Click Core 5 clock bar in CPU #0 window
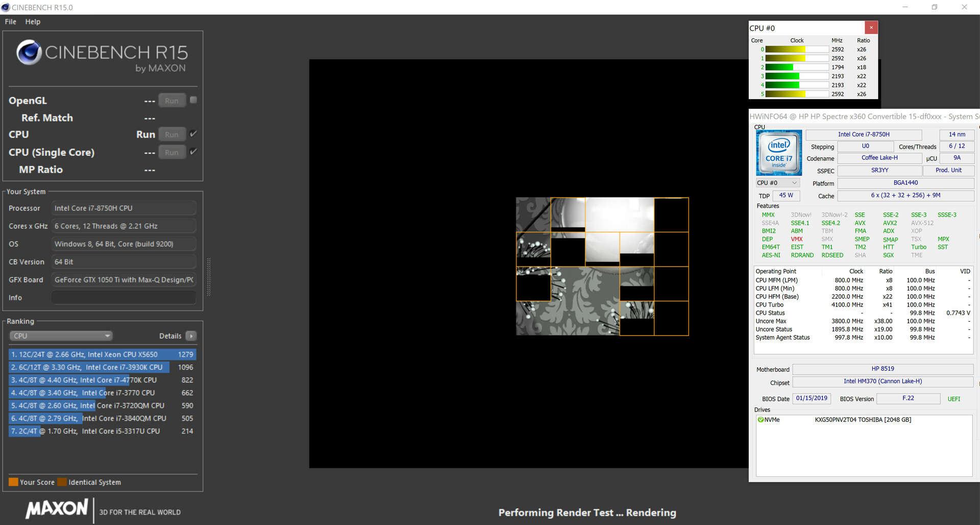 pos(797,94)
